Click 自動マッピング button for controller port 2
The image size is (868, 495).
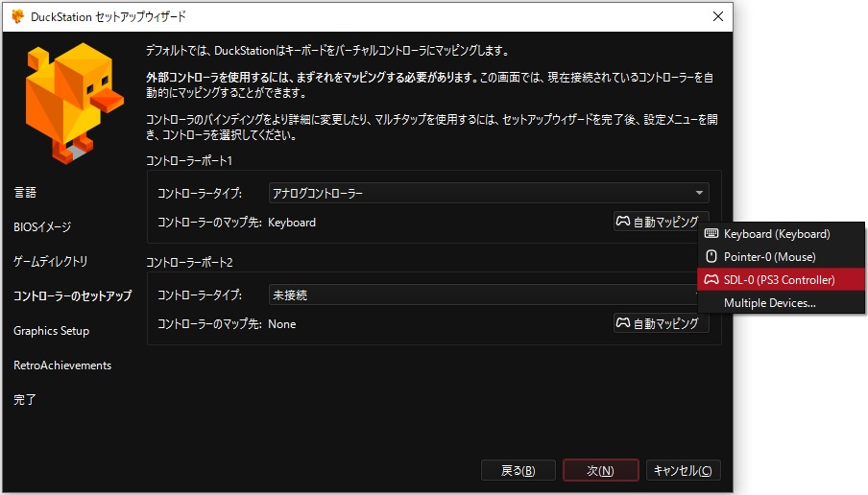coord(661,323)
